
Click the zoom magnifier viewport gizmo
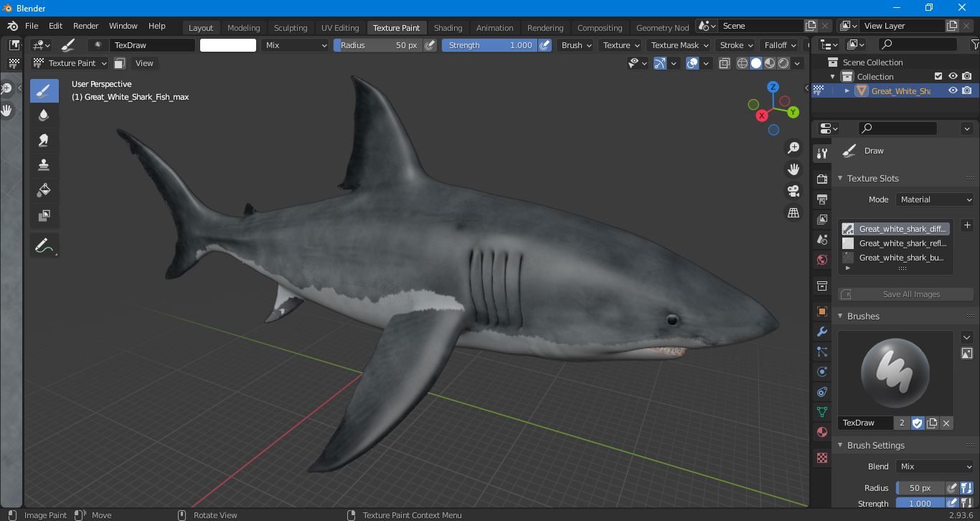[793, 148]
